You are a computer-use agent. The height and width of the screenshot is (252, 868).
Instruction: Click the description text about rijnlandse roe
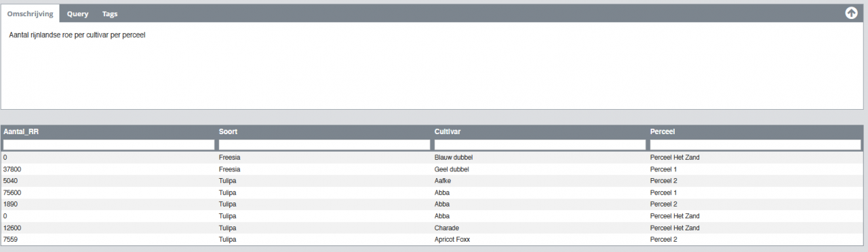point(78,35)
